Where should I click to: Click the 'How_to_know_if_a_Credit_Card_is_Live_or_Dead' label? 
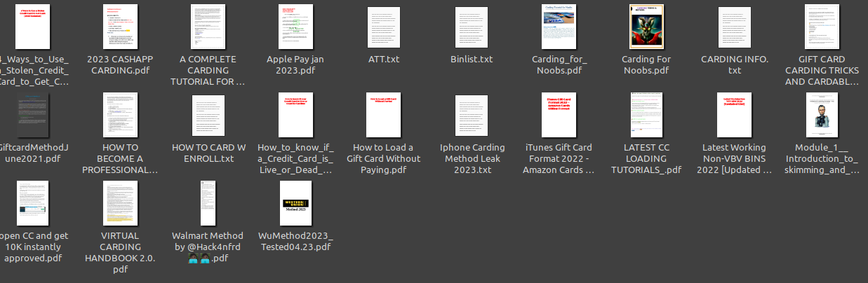pyautogui.click(x=295, y=159)
